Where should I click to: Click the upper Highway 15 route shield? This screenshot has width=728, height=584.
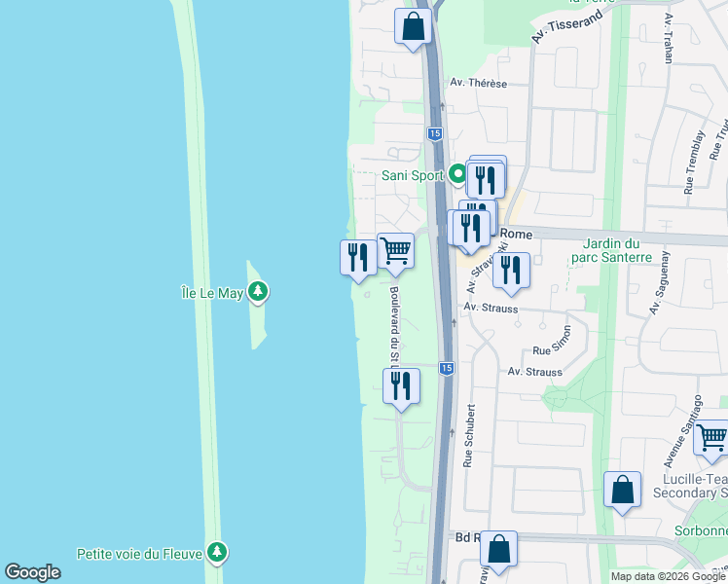[435, 133]
